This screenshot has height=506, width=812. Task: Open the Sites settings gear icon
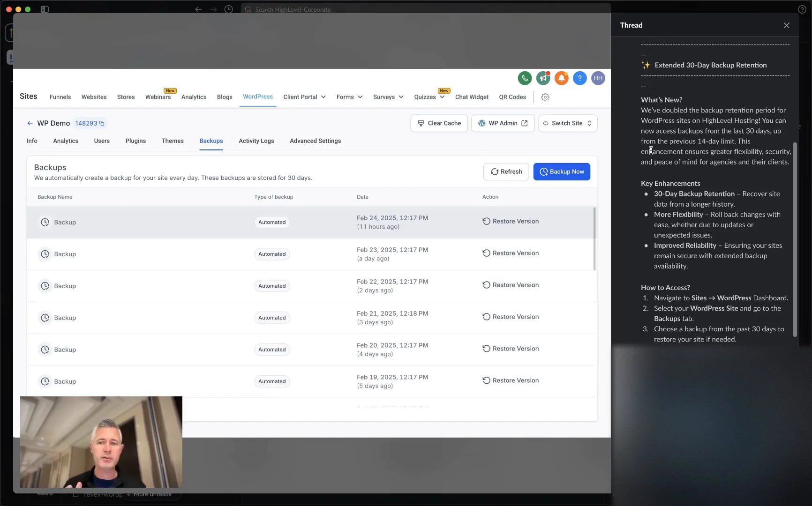pyautogui.click(x=545, y=97)
